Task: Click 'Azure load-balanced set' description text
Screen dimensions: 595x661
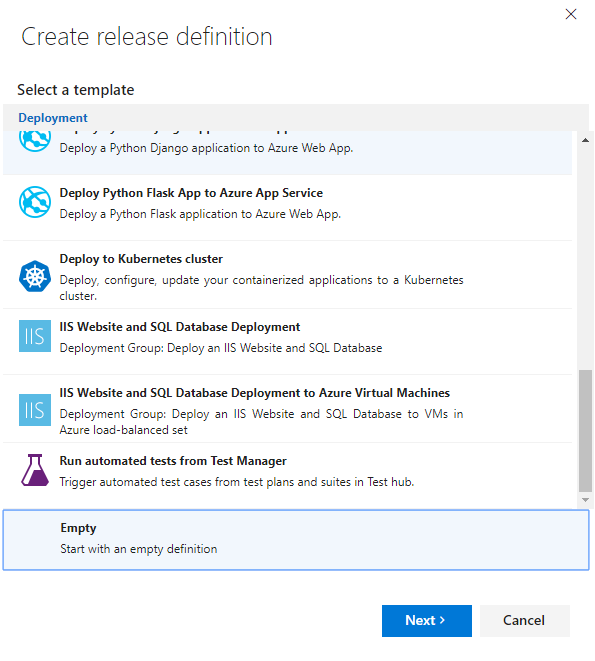Action: point(123,430)
